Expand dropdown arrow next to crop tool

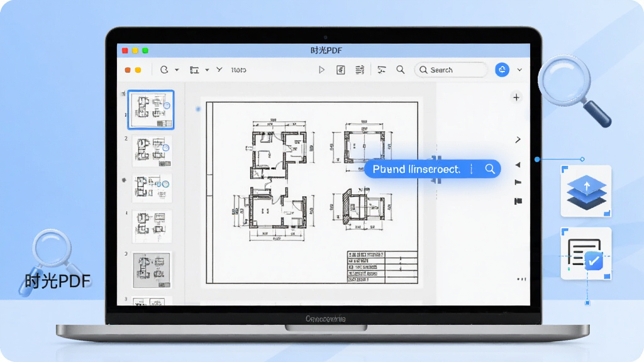coord(207,70)
